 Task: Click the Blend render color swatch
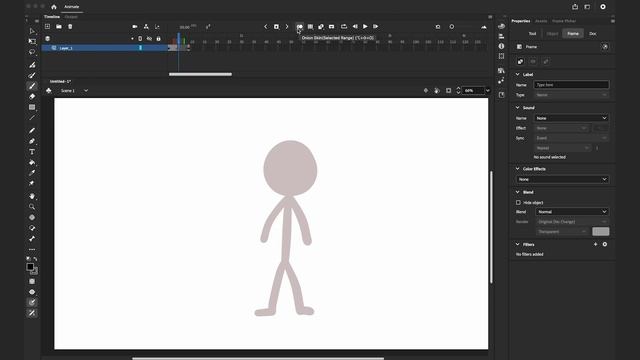(601, 231)
